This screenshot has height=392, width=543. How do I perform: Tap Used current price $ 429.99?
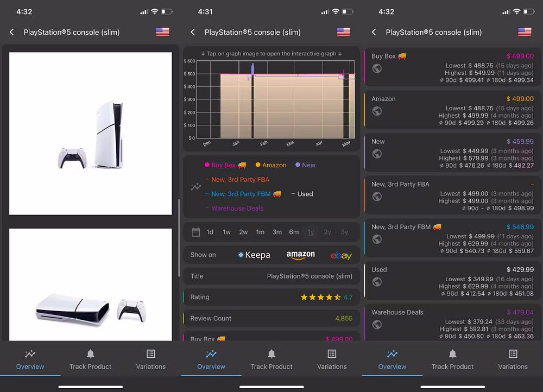(520, 269)
